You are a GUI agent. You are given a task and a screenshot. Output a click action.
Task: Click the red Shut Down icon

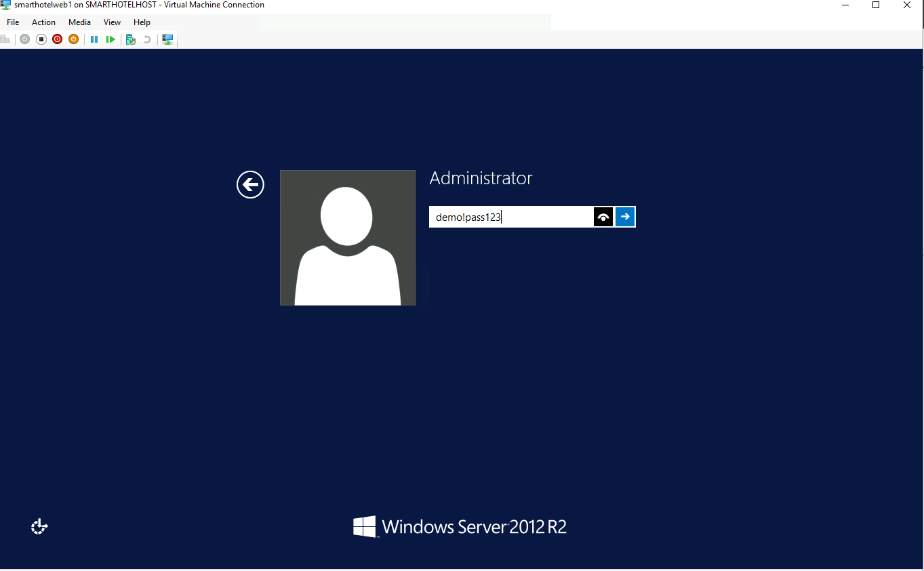(58, 39)
